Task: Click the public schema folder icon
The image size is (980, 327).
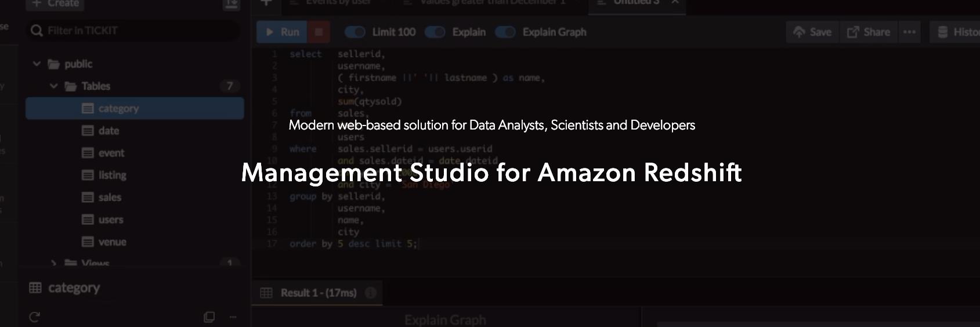Action: tap(53, 64)
